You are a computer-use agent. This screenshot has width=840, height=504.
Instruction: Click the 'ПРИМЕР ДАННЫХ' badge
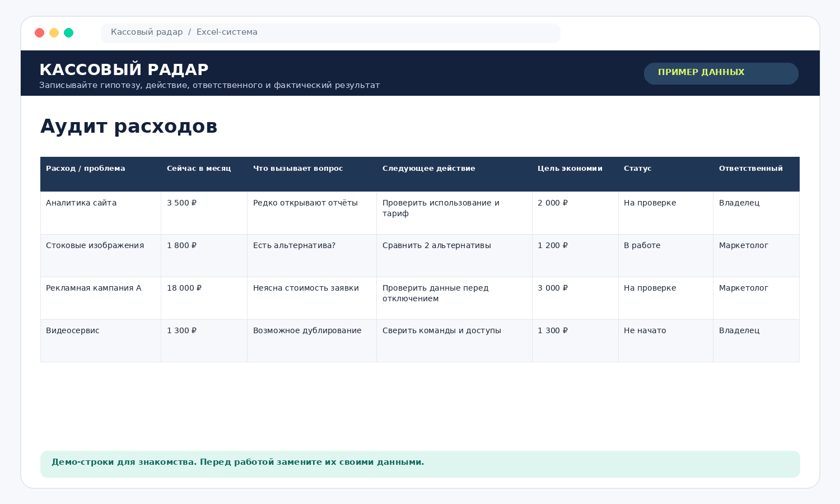click(721, 73)
